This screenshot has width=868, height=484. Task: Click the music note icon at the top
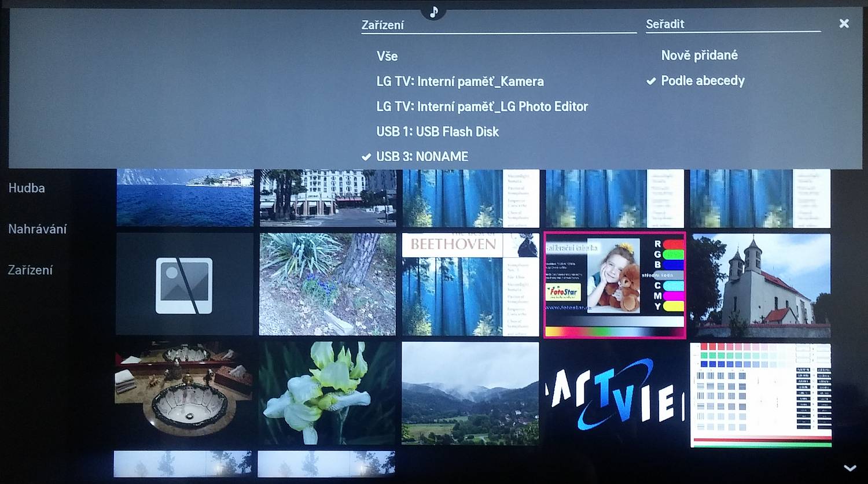[433, 11]
